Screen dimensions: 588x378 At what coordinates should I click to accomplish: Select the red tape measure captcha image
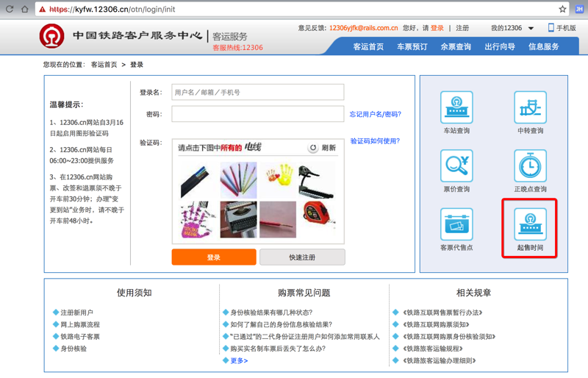(317, 220)
